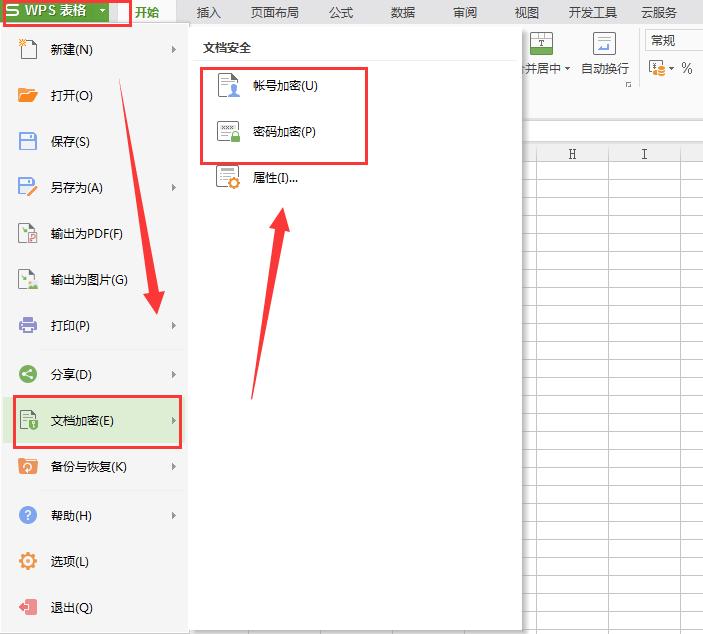
Task: Click the Save (保存) disk icon
Action: (x=28, y=141)
